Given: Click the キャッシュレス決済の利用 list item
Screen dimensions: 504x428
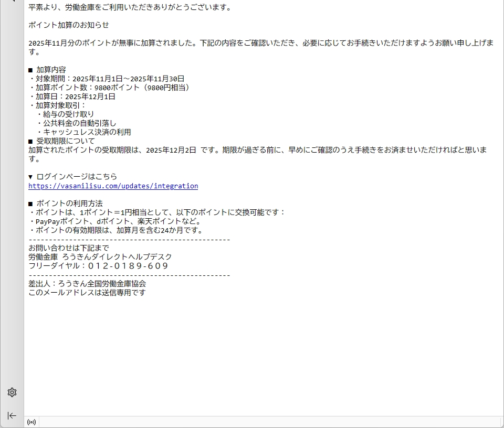Looking at the screenshot, I should [x=84, y=132].
